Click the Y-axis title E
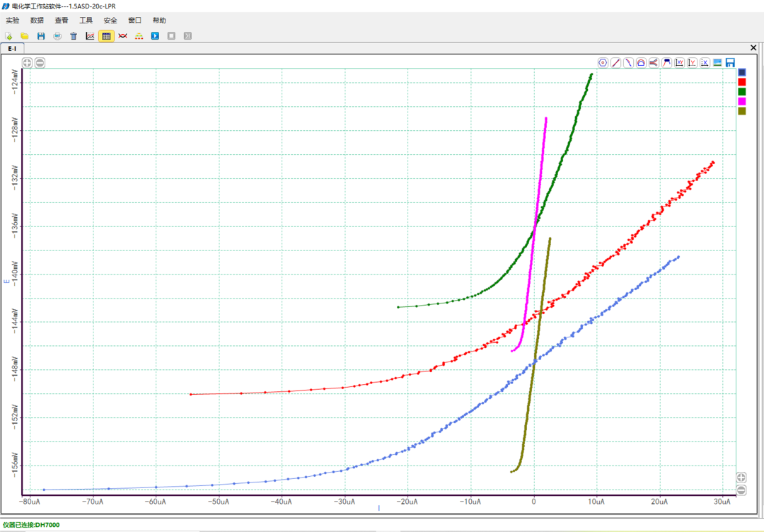The height and width of the screenshot is (532, 764). [x=7, y=281]
